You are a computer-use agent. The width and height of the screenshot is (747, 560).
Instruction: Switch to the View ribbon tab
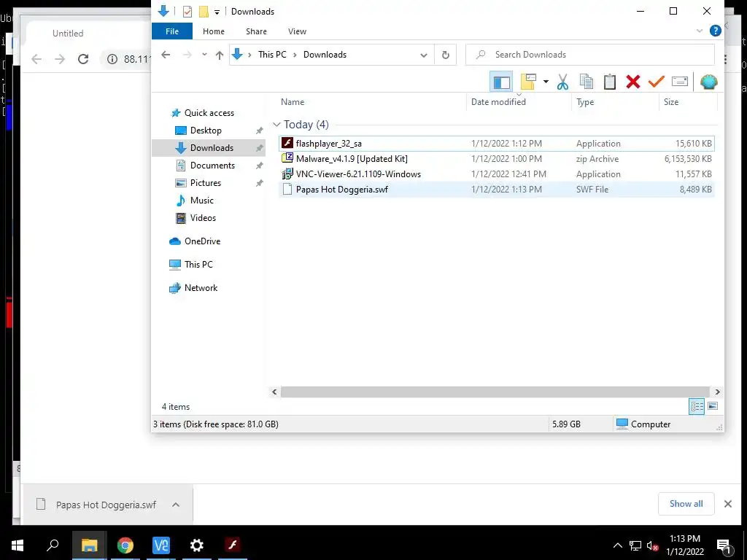click(298, 31)
